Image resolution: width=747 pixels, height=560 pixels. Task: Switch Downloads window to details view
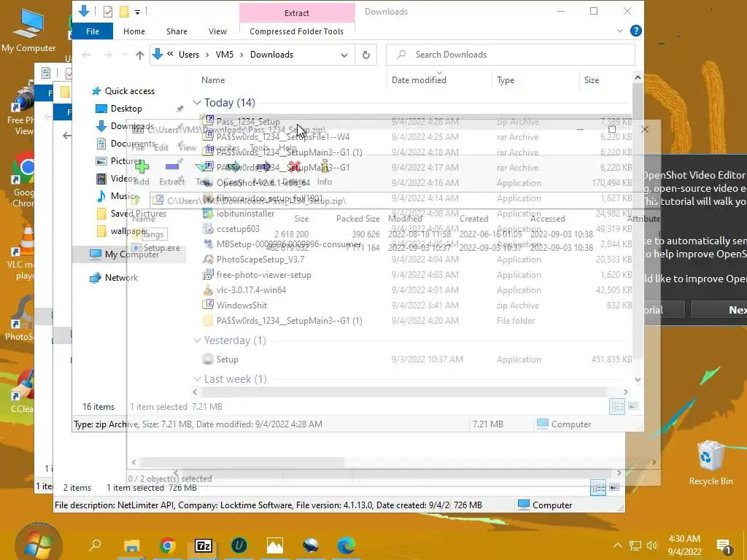(617, 406)
